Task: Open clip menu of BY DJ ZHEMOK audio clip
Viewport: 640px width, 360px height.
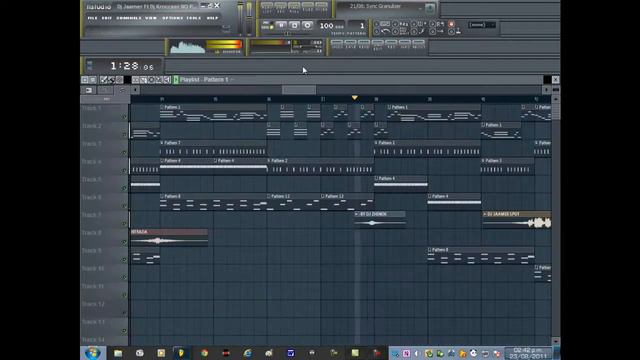Action: 357,214
